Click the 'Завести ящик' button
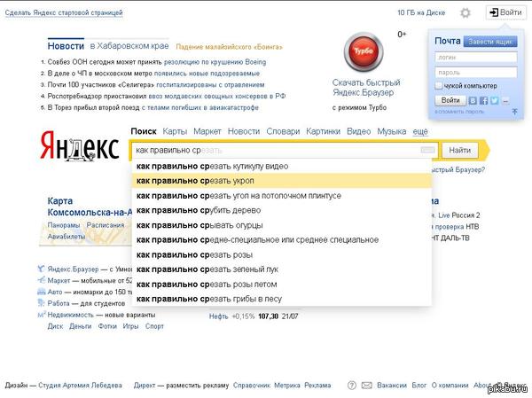The height and width of the screenshot is (398, 532). tap(492, 42)
